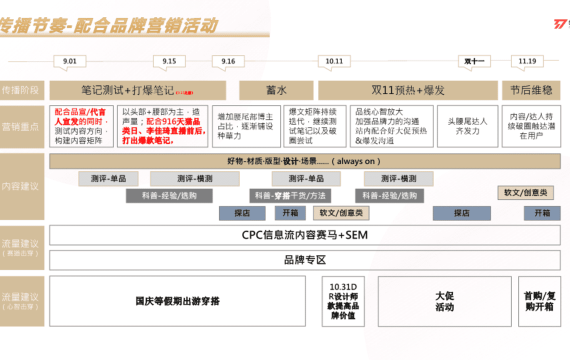
Task: Select the 蓄水 phase bar
Action: click(x=276, y=90)
